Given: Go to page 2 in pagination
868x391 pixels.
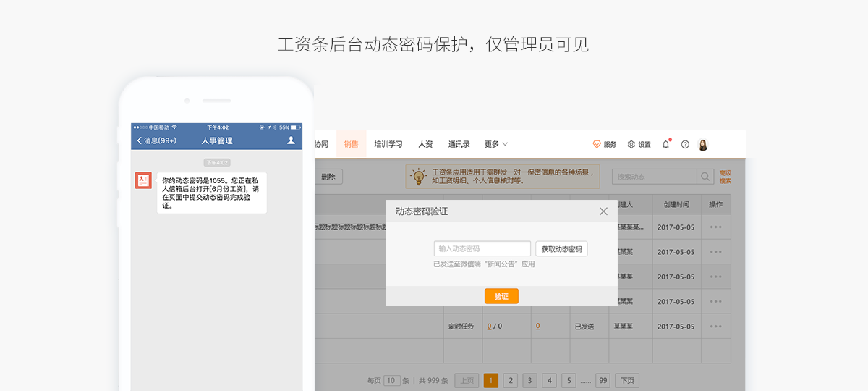Looking at the screenshot, I should click(510, 381).
